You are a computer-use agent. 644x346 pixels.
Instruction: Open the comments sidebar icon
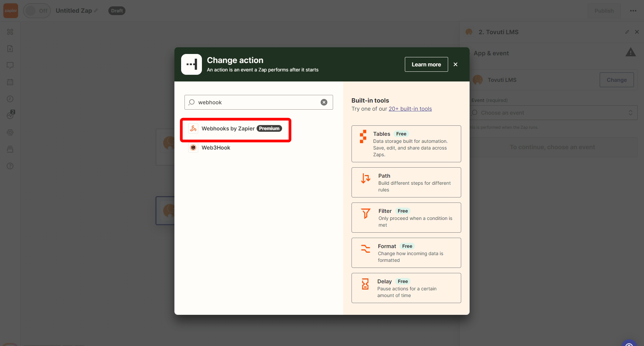coord(10,65)
